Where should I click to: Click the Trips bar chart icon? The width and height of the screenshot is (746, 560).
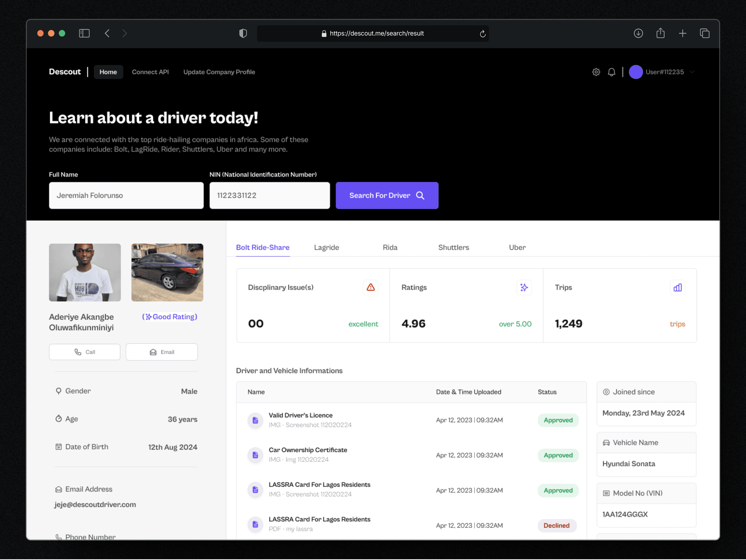pos(677,287)
